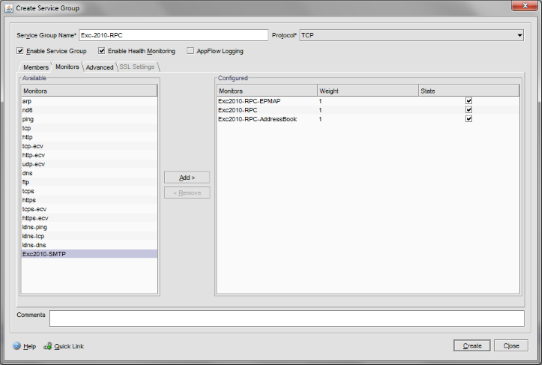Click the SSL Settings tab
The height and width of the screenshot is (365, 542).
(x=137, y=67)
